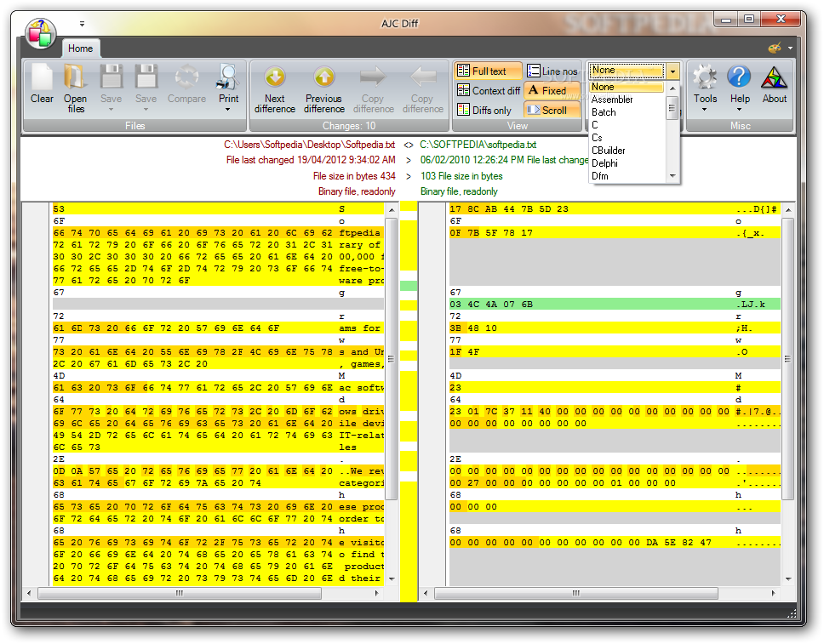The image size is (824, 644).
Task: Toggle Diffs only view
Action: click(484, 110)
